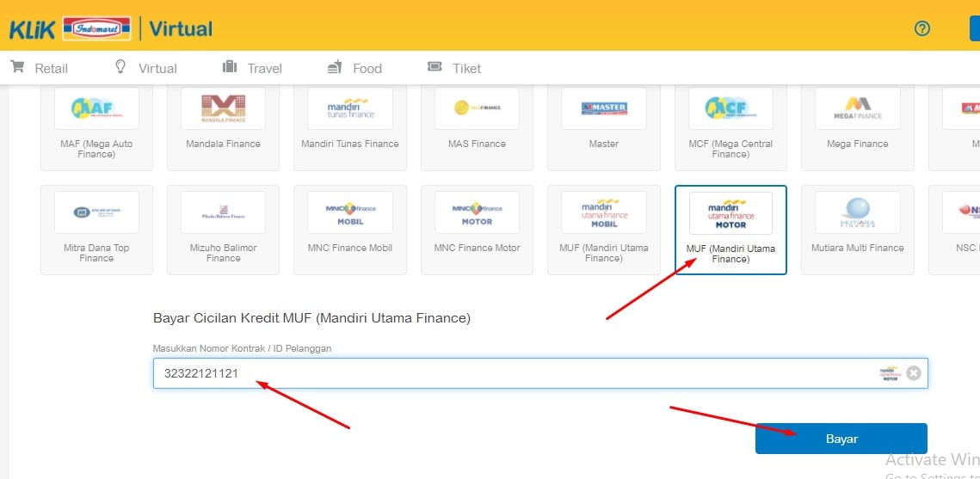Open the help question mark icon
This screenshot has height=479, width=980.
(921, 28)
